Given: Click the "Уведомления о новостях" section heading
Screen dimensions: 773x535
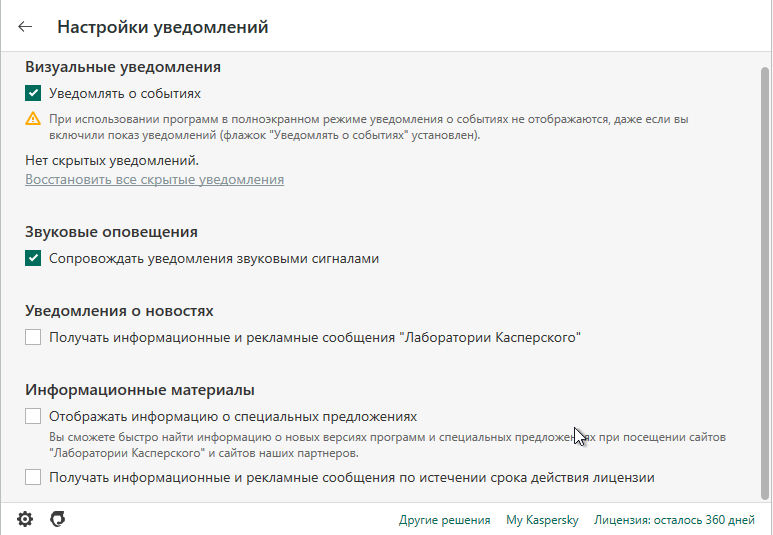Looking at the screenshot, I should (x=119, y=311).
